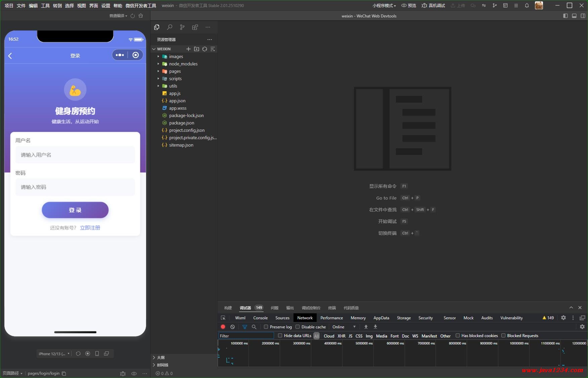Open the extensions icon in sidebar
The width and height of the screenshot is (588, 378).
pyautogui.click(x=195, y=27)
